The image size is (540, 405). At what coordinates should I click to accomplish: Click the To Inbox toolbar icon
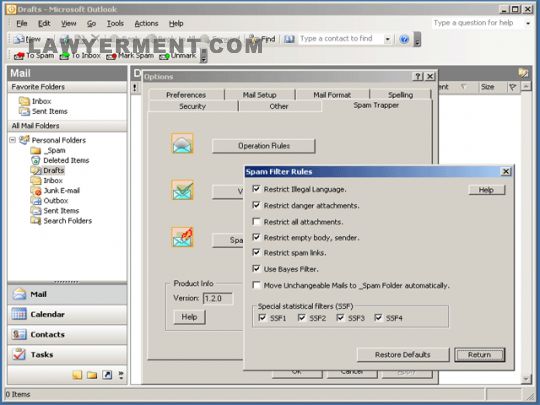(x=64, y=56)
